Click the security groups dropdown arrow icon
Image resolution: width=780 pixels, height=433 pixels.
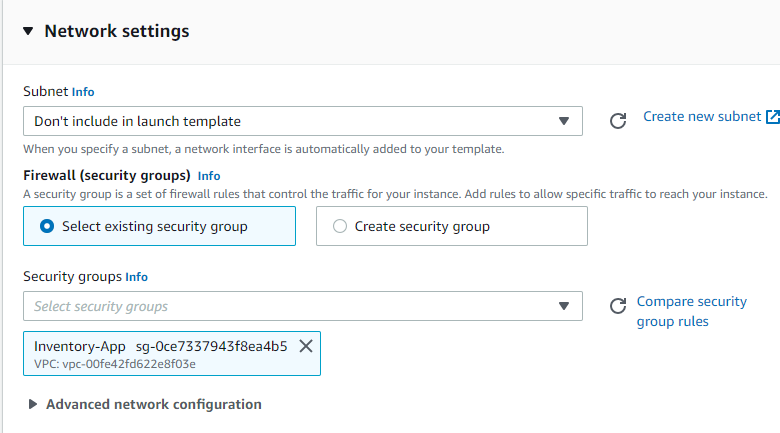[563, 306]
